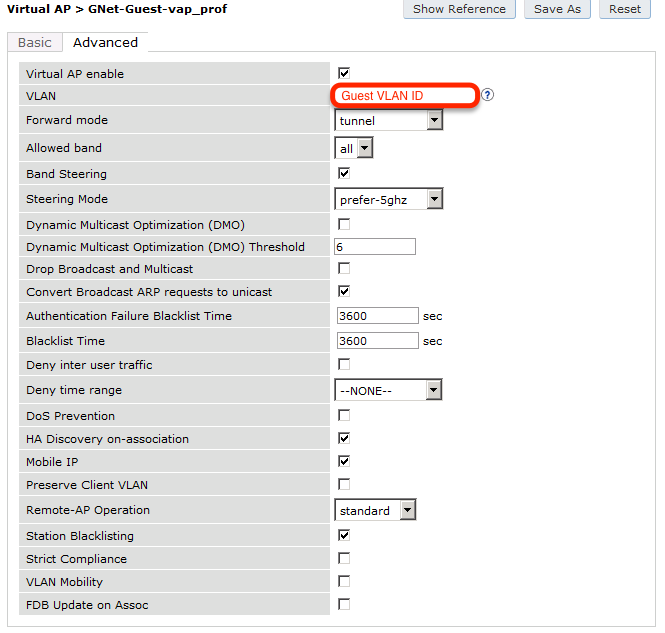Enable the VLAN Mobility checkbox
The height and width of the screenshot is (633, 665).
coord(344,581)
